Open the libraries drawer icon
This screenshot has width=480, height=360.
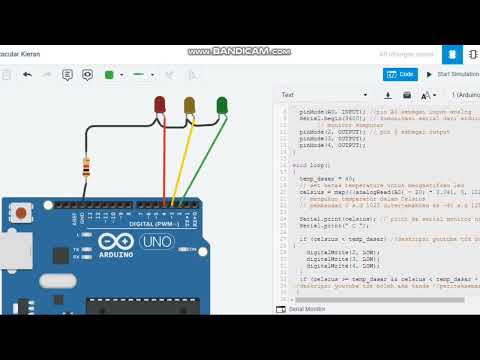pos(407,95)
